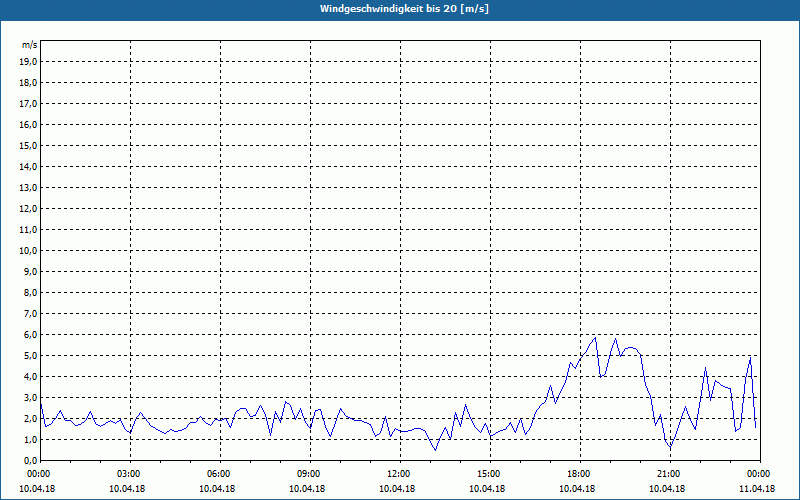Click the '13,0' y-axis label
Screen dimensions: 800x500
(x=29, y=187)
